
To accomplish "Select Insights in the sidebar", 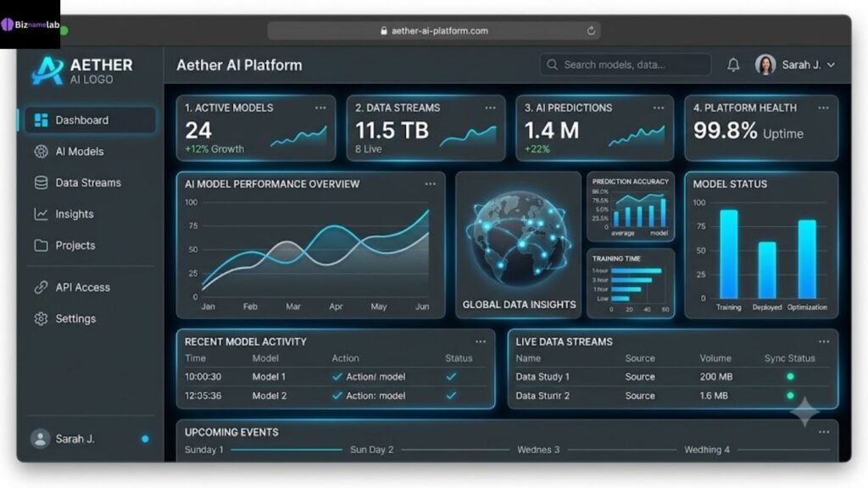I will (64, 214).
